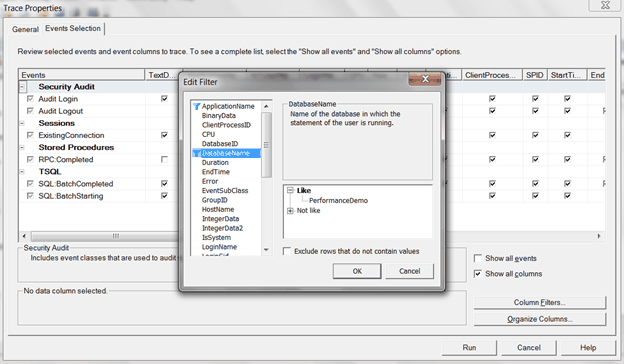Confirm the filter with OK button
624x364 pixels.
point(357,271)
